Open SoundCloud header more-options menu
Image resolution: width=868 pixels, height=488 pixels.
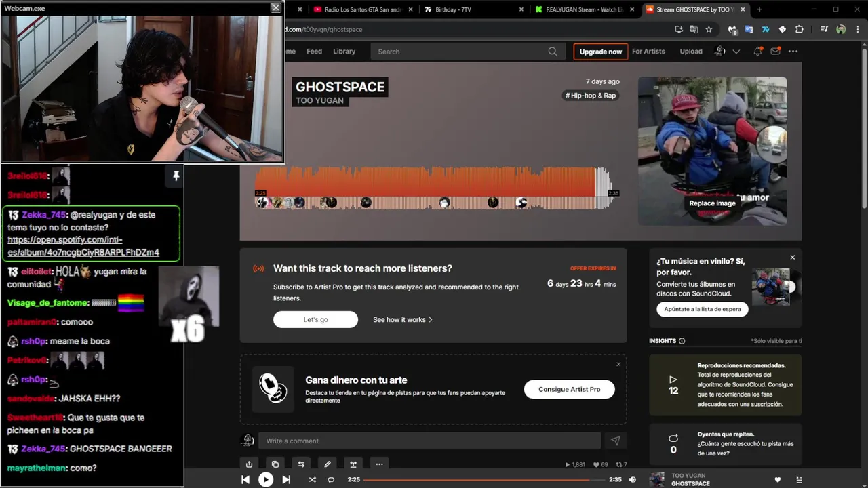click(x=793, y=52)
